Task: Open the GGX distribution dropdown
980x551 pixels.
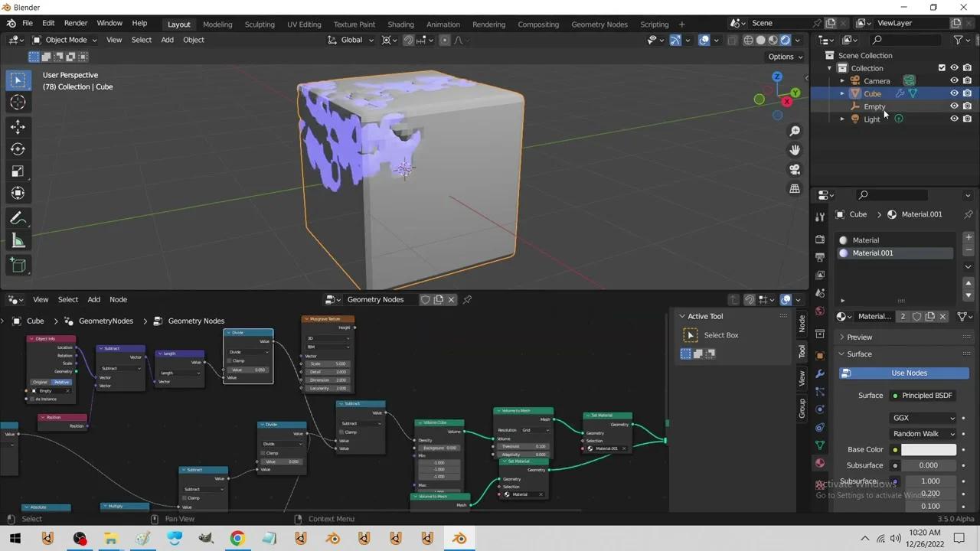Action: (923, 418)
